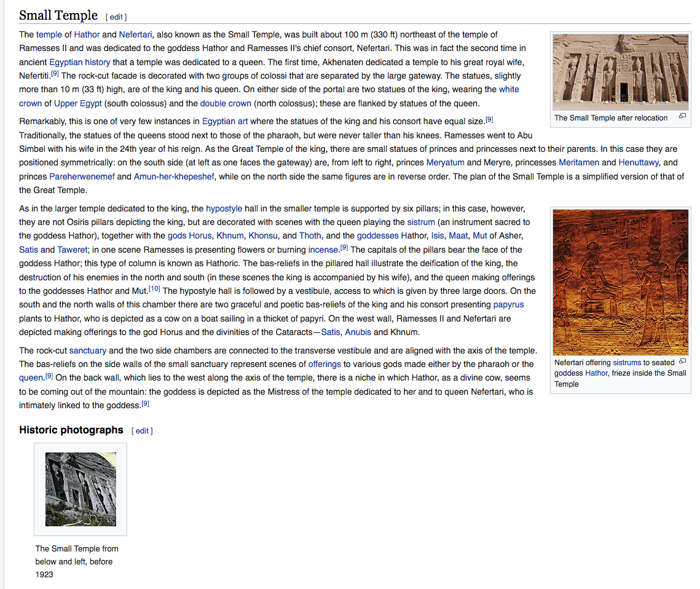Open the Nefertari offering sistrums frieze image

point(620,282)
